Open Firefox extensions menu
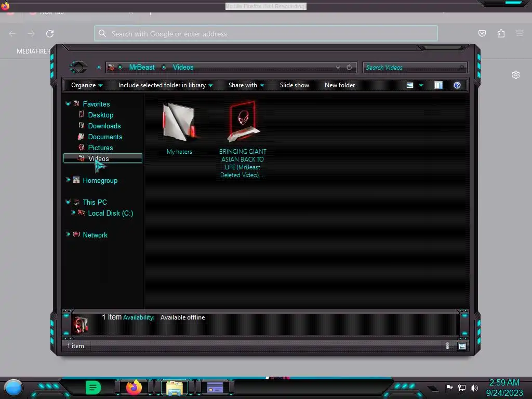532x399 pixels. [501, 33]
